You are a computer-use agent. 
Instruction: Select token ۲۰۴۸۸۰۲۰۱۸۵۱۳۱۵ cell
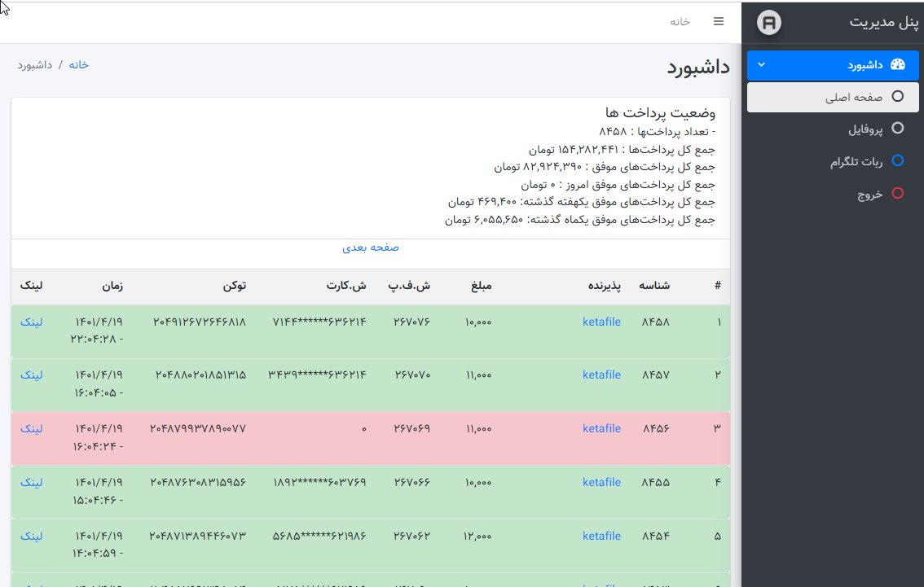[201, 375]
